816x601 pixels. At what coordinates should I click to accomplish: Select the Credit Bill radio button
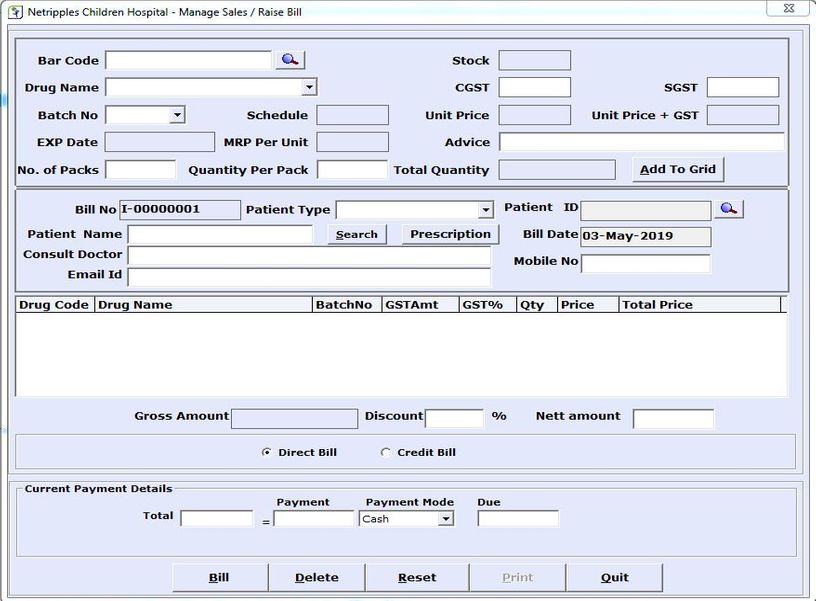[385, 452]
